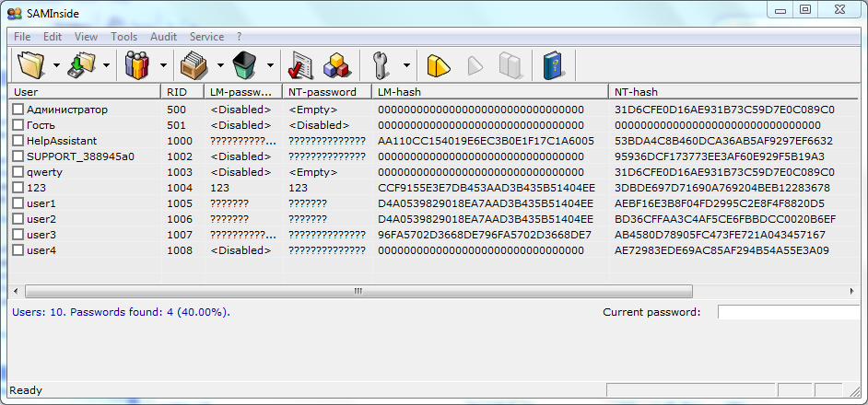Check the qwerty user checkbox
868x405 pixels.
tap(18, 172)
